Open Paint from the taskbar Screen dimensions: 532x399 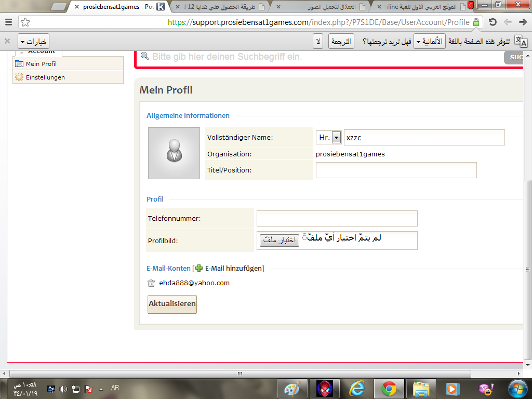(292, 389)
